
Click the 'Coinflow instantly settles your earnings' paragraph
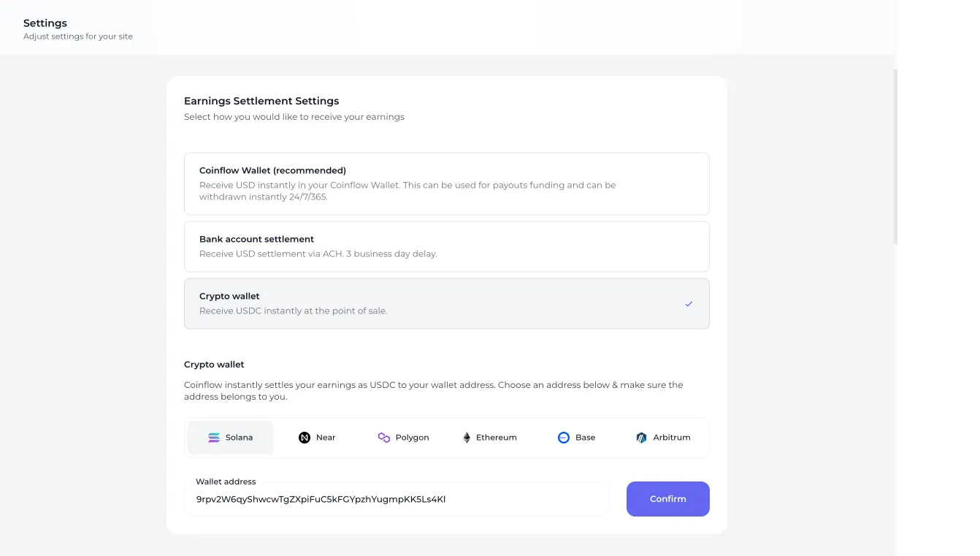pyautogui.click(x=434, y=390)
